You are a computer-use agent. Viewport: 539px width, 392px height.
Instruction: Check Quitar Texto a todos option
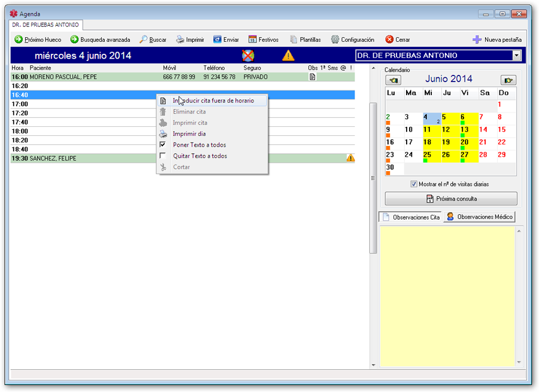pos(162,156)
